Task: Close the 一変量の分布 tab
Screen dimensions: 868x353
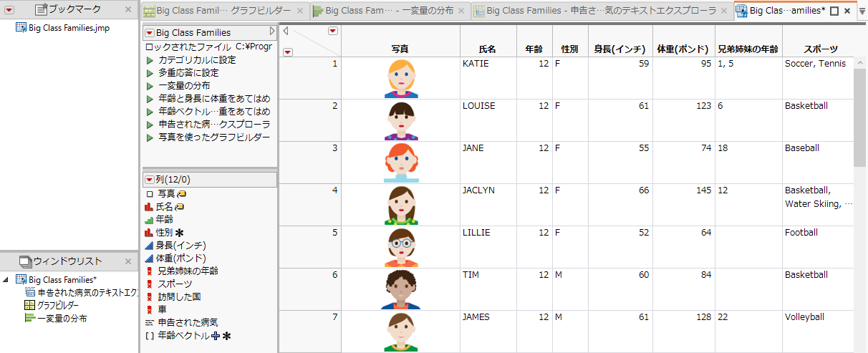Action: pos(462,11)
